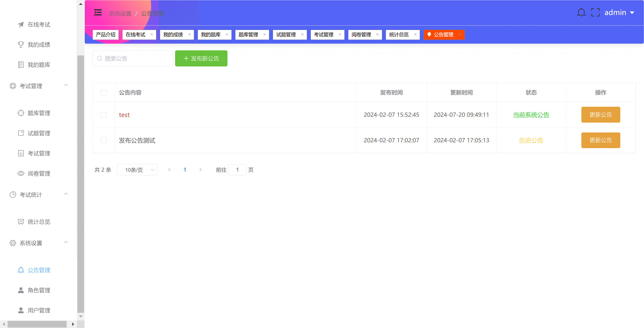Open 我的成绩 trophy sidebar item
The image size is (644, 328).
pos(21,45)
